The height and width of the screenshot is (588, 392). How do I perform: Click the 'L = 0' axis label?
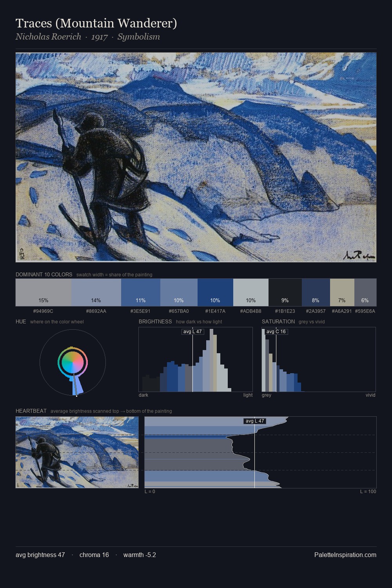150,492
